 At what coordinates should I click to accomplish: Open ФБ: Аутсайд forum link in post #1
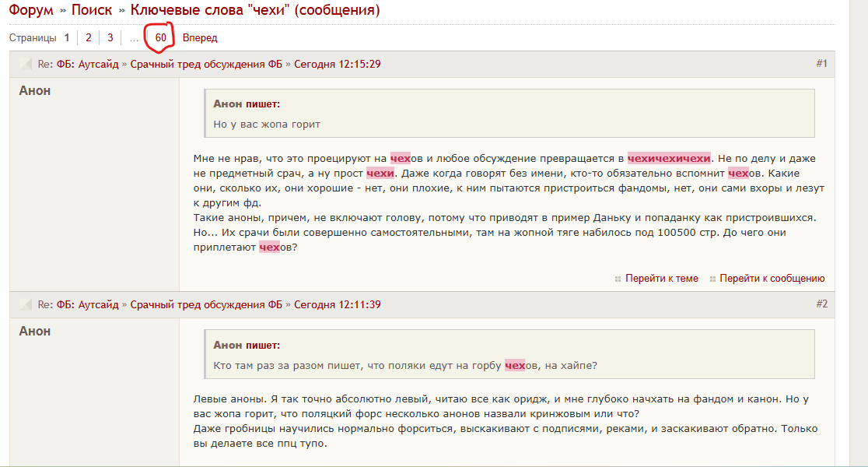point(87,65)
